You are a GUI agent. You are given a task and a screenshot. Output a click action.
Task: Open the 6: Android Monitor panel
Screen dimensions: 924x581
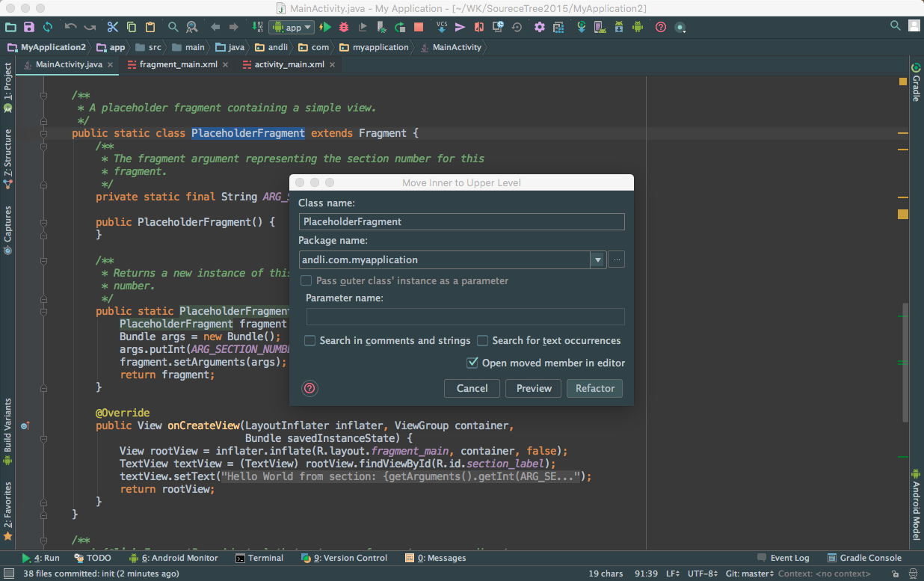(x=173, y=558)
